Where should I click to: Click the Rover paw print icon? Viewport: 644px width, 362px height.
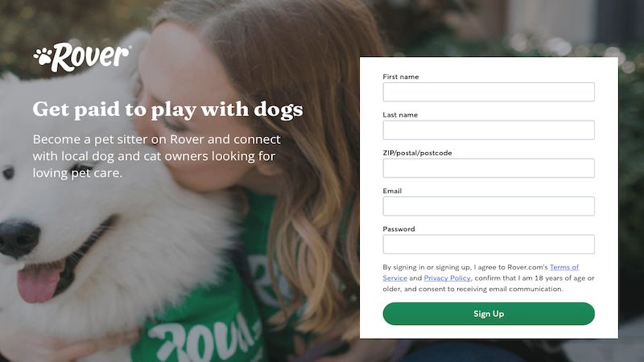tap(43, 56)
